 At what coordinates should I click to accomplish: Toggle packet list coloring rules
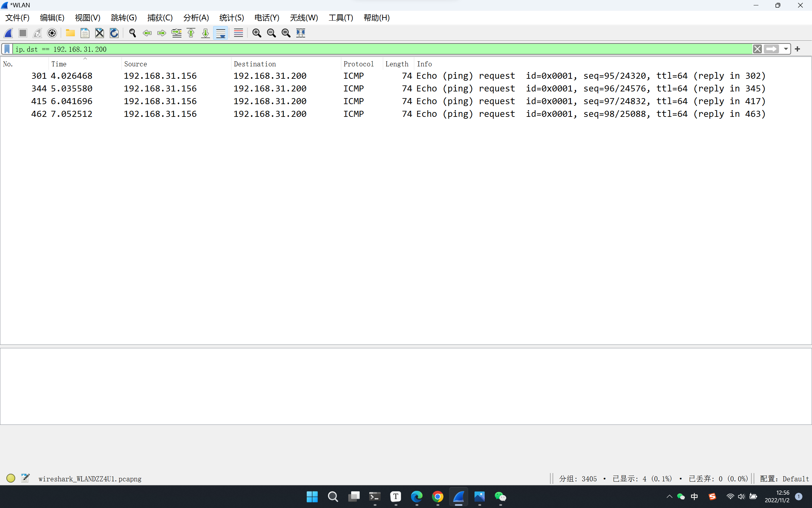[238, 33]
